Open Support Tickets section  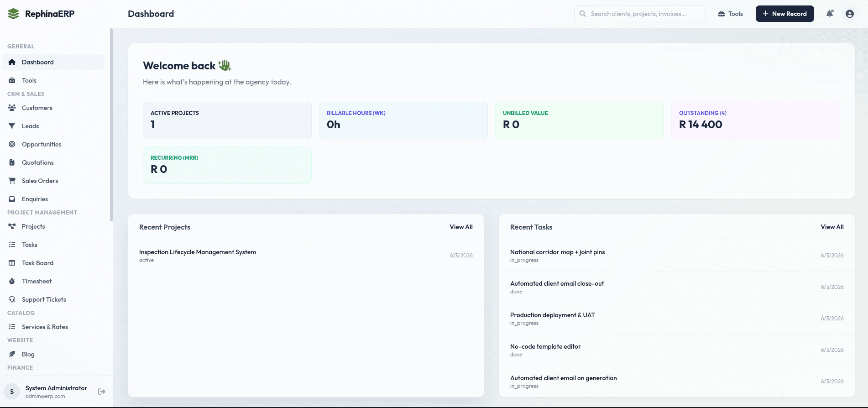[x=53, y=299]
